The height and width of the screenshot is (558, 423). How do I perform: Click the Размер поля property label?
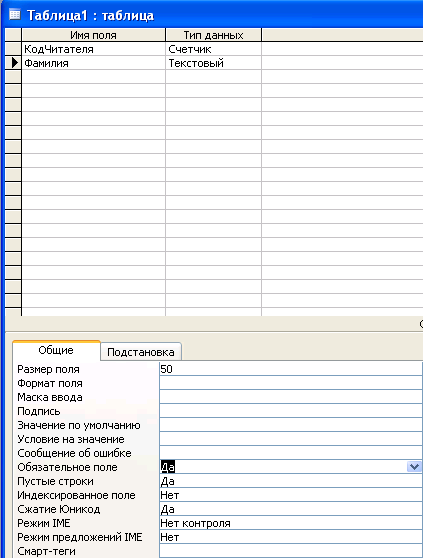click(48, 369)
